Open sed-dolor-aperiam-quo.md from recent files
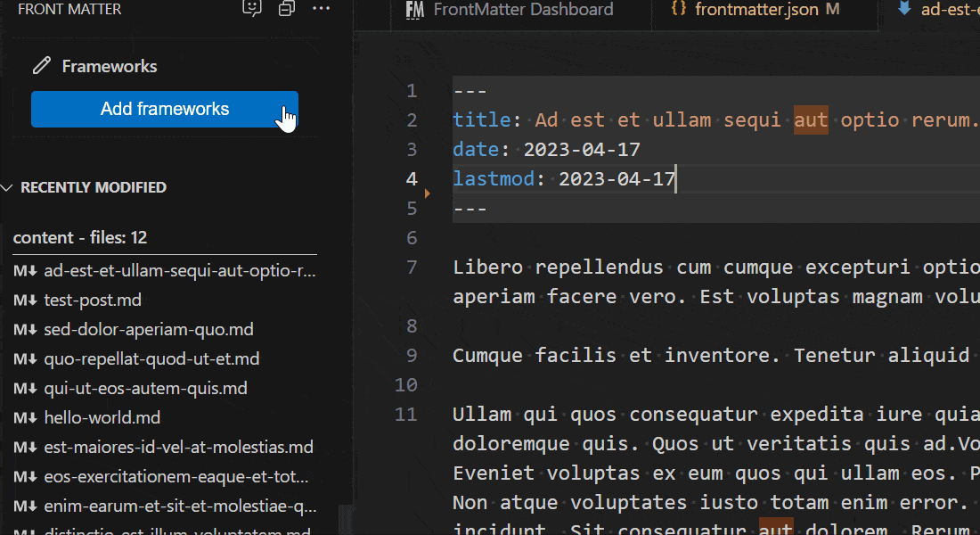Screen dimensions: 980x535 click(149, 330)
